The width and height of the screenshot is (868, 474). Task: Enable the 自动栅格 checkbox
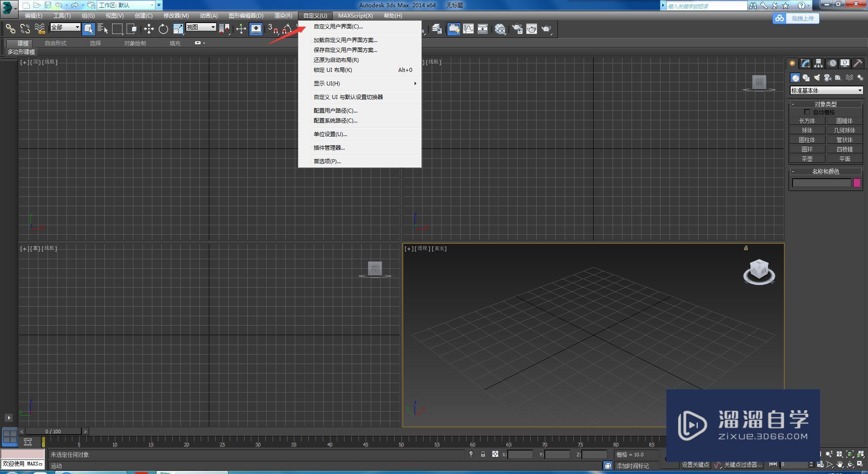click(x=807, y=112)
